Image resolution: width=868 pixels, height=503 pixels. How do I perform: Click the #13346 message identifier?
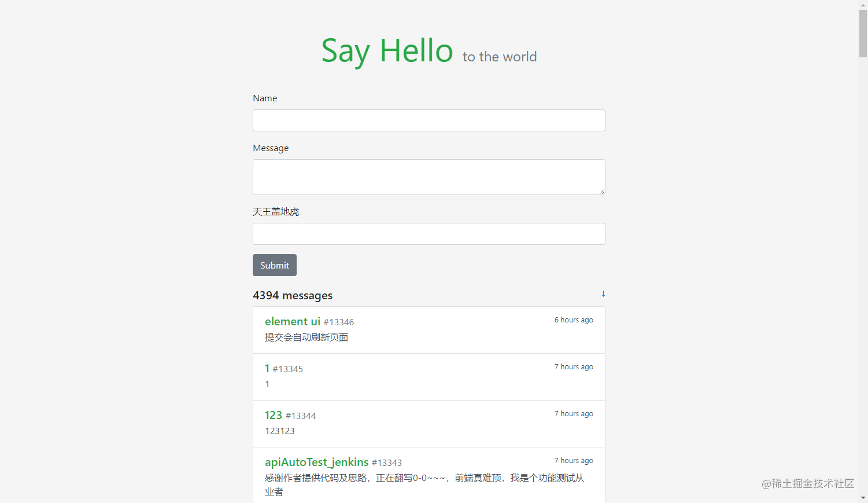pos(339,322)
